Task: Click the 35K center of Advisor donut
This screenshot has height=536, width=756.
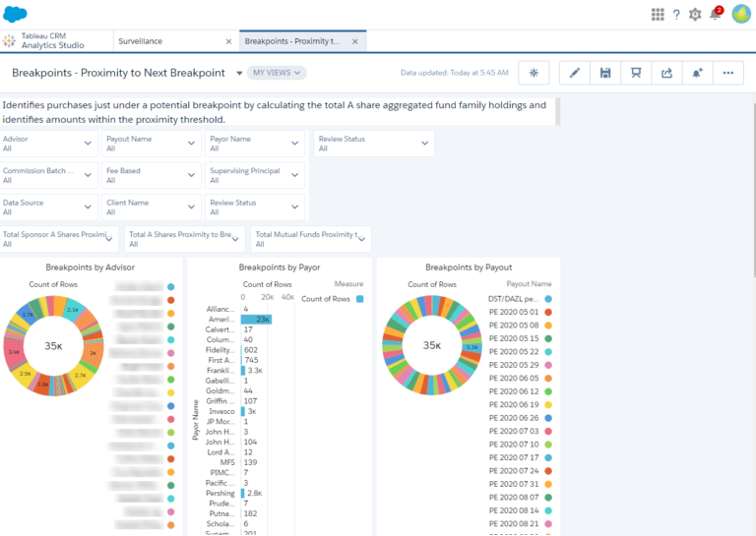Action: [x=53, y=346]
